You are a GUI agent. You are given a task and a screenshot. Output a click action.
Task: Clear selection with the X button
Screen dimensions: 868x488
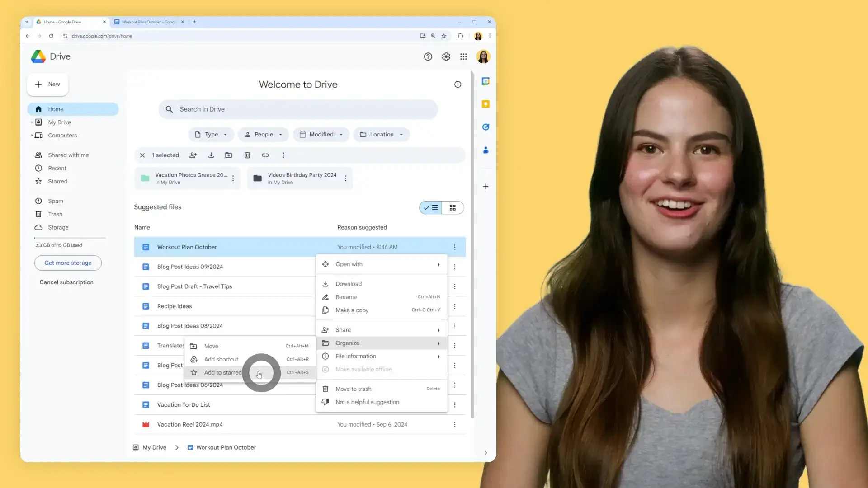click(x=142, y=155)
